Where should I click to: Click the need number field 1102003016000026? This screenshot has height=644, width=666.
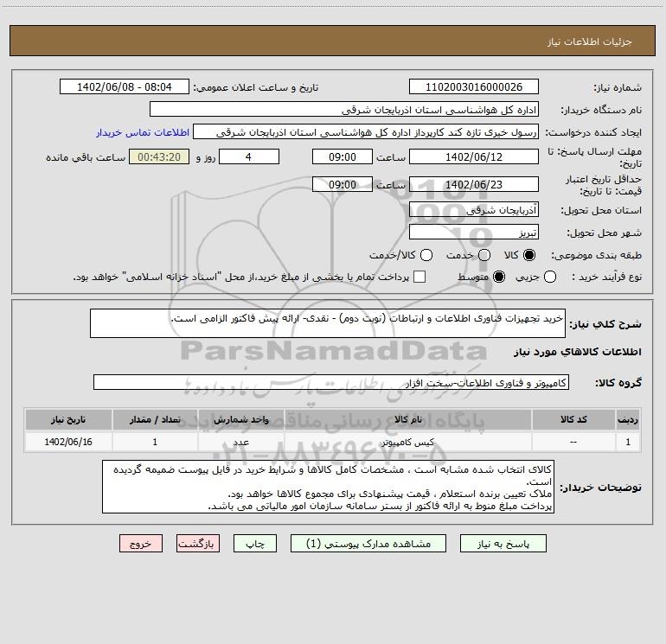point(474,86)
